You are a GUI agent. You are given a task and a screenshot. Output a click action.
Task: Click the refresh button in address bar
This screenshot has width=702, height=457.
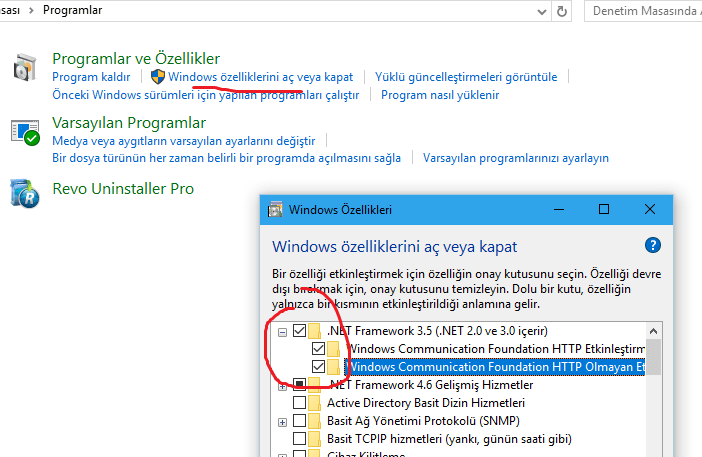[x=561, y=11]
